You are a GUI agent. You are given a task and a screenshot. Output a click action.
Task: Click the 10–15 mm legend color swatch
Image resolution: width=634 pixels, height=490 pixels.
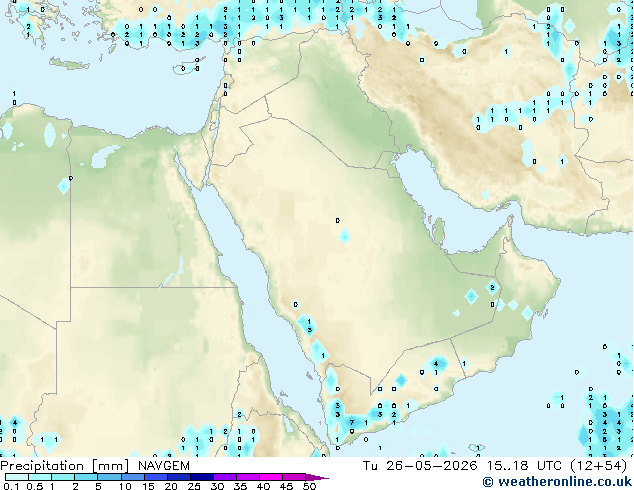click(132, 477)
